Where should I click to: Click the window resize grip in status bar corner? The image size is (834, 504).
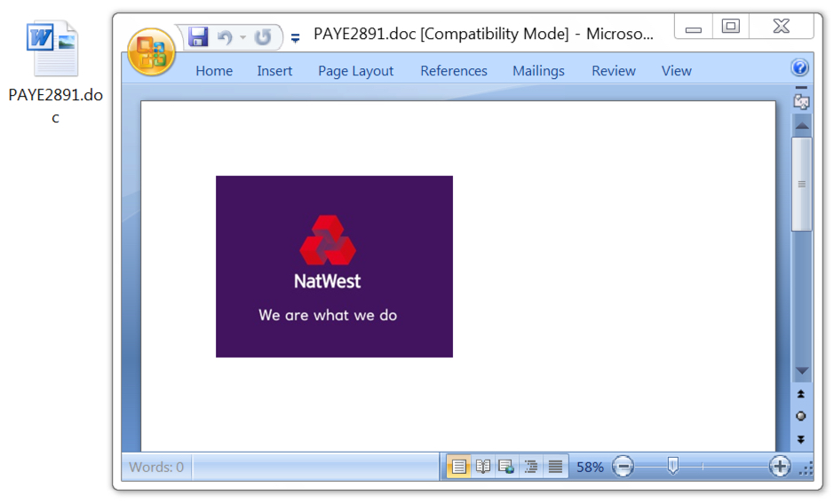coord(806,469)
